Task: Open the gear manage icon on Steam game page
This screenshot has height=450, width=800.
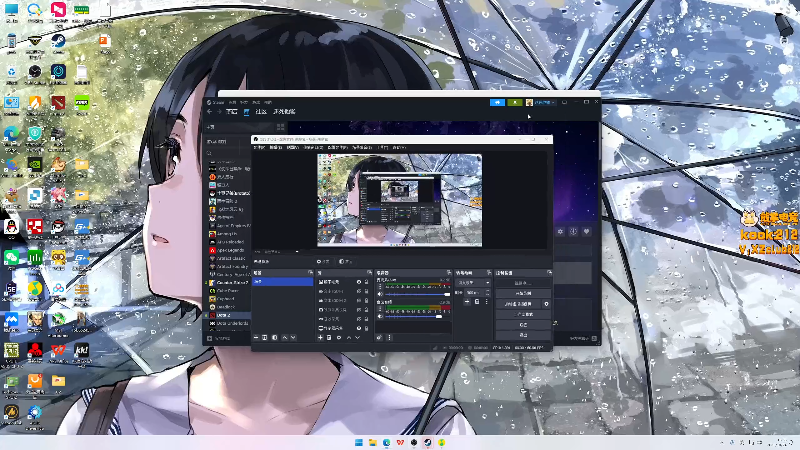Action: click(x=560, y=232)
